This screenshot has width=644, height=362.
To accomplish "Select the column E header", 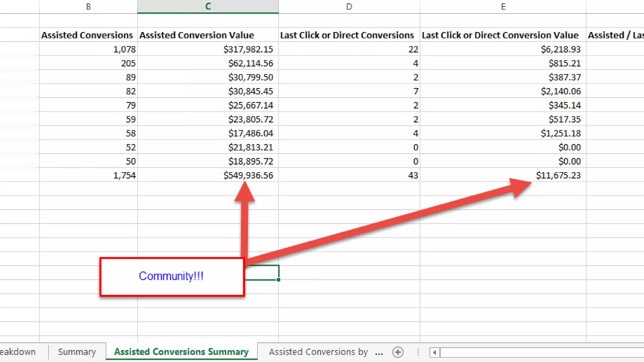I will tap(503, 7).
